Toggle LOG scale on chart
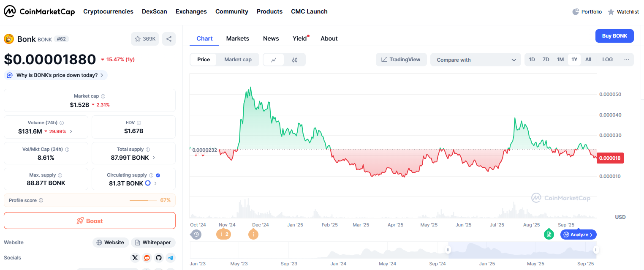Image resolution: width=644 pixels, height=270 pixels. click(607, 60)
